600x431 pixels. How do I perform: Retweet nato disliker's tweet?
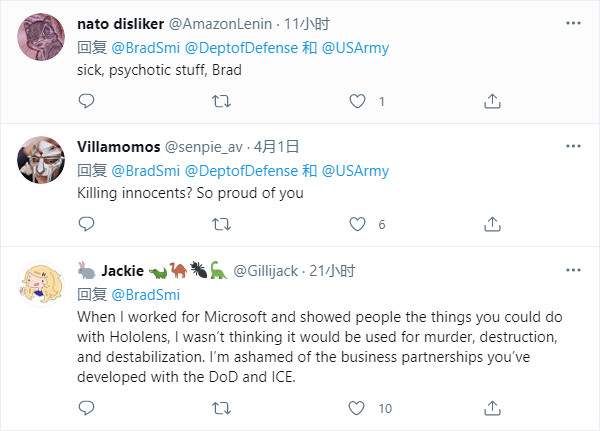[222, 101]
